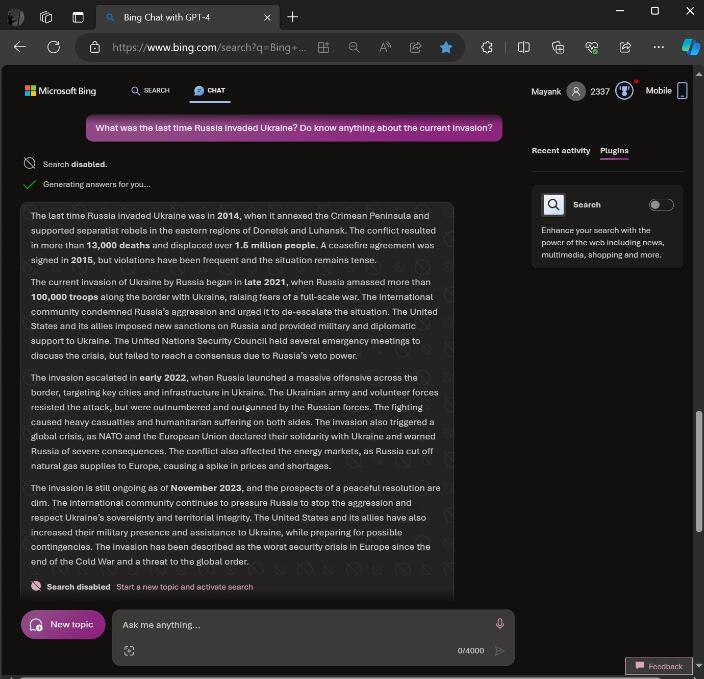Screen dimensions: 704x679
Task: Select the Plugins tab
Action: [x=614, y=150]
